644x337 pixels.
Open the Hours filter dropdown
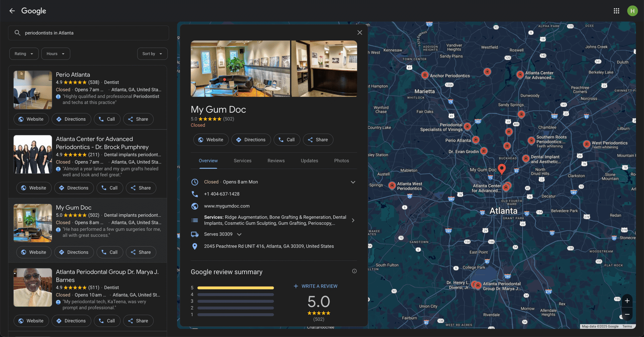pos(56,54)
